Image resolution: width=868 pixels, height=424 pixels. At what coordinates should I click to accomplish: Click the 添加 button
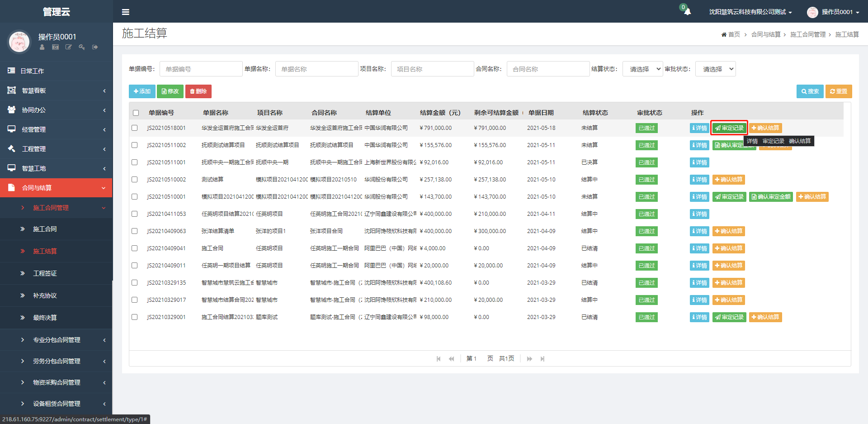pos(142,91)
